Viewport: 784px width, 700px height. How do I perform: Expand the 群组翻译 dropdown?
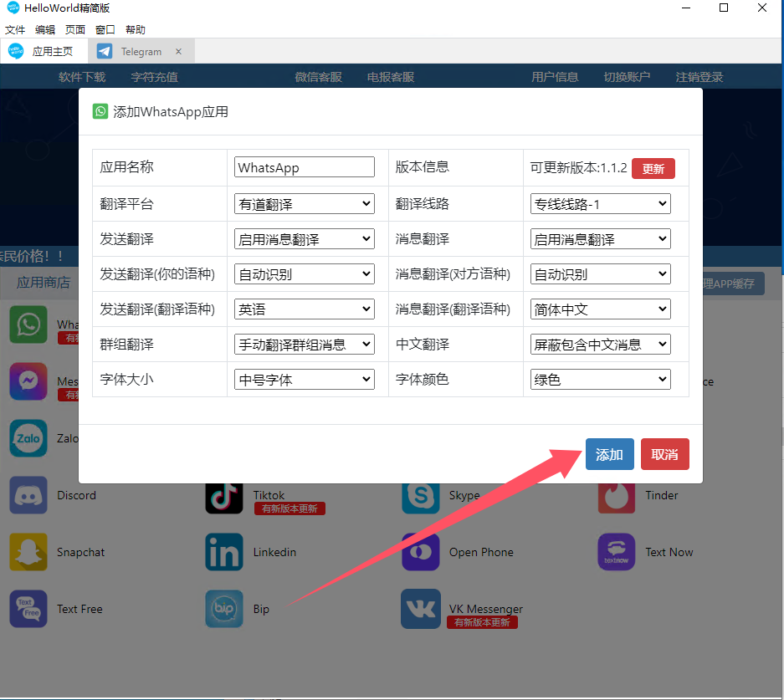click(304, 344)
